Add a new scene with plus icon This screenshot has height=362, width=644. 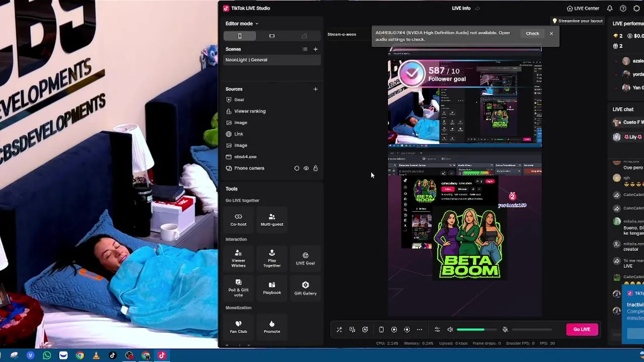315,49
